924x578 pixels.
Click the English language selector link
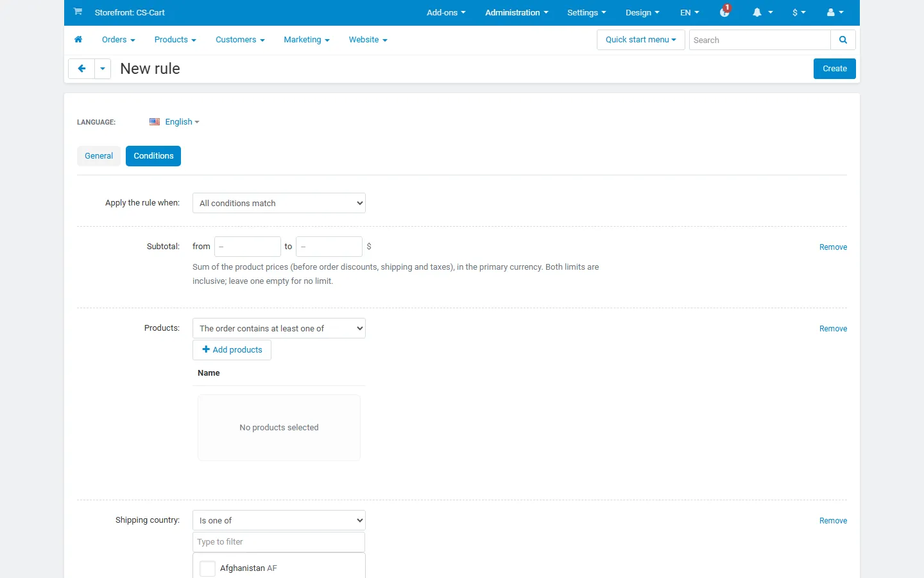pyautogui.click(x=182, y=122)
